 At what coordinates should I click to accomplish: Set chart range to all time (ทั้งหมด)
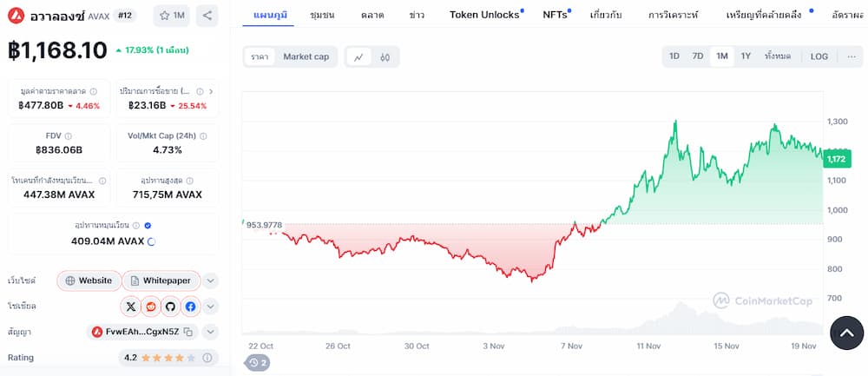[777, 56]
